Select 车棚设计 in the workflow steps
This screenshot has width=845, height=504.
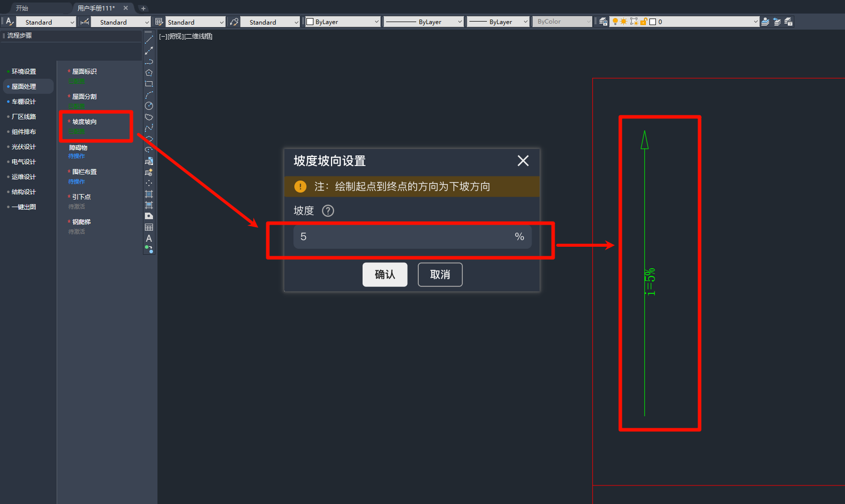tap(24, 102)
